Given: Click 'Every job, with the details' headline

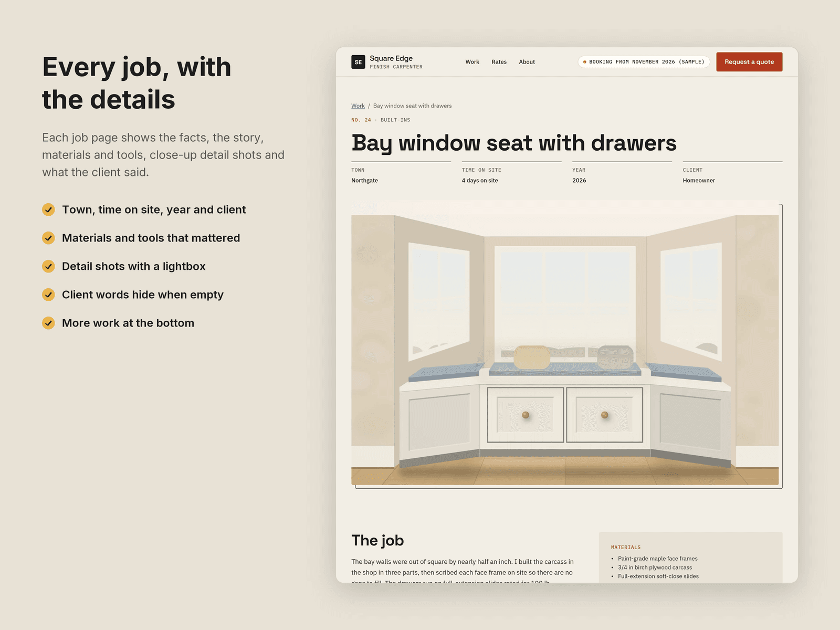Looking at the screenshot, I should [136, 83].
